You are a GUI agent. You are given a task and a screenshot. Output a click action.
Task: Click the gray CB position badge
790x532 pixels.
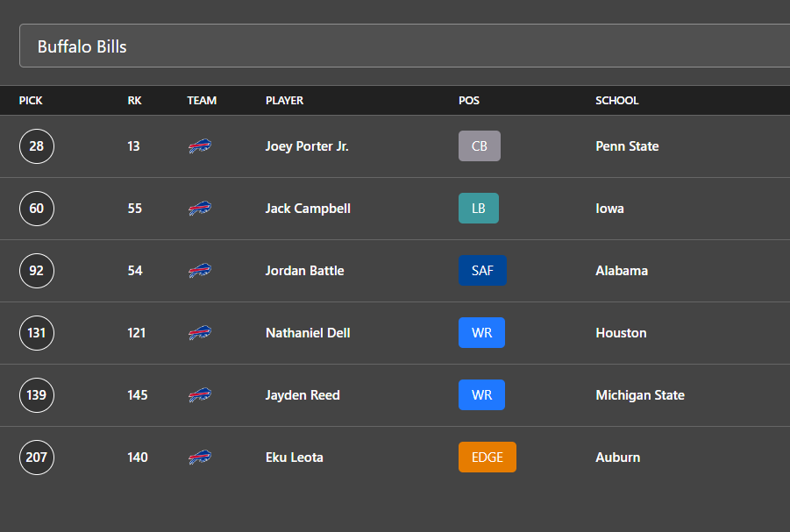(x=480, y=146)
